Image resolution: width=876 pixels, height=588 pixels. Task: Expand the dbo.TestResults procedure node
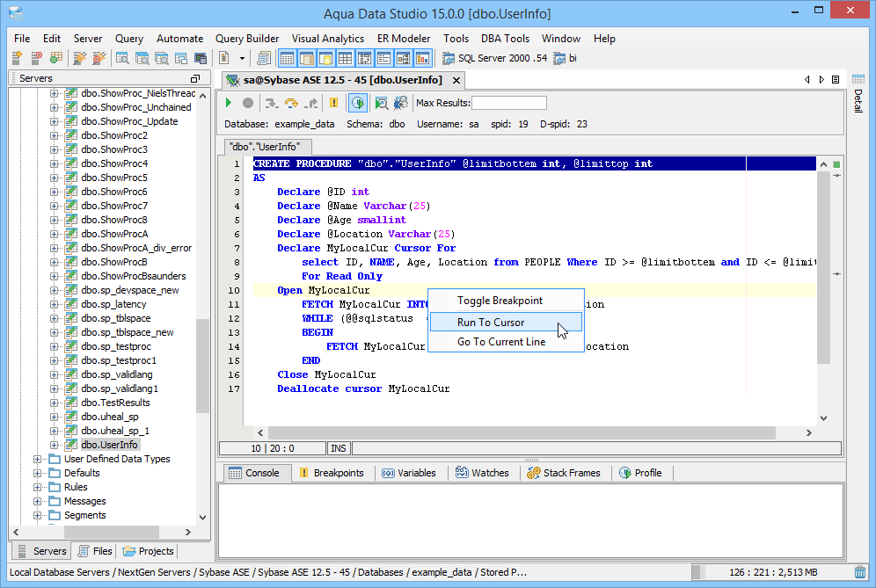point(54,403)
